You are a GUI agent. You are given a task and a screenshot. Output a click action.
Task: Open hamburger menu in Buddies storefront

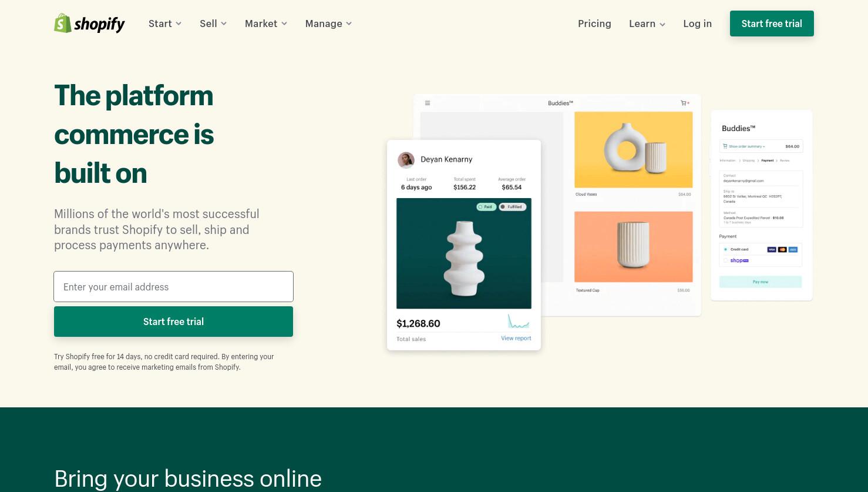428,103
